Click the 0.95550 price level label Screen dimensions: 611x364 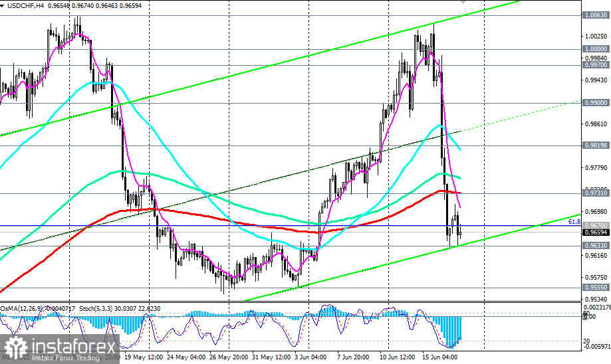pos(596,288)
